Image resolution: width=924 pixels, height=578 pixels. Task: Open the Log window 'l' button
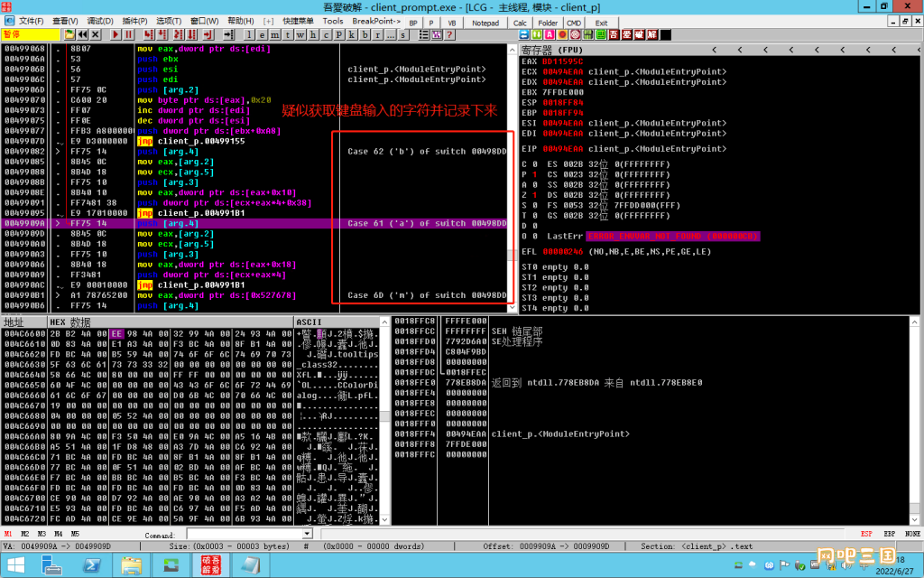click(x=249, y=35)
